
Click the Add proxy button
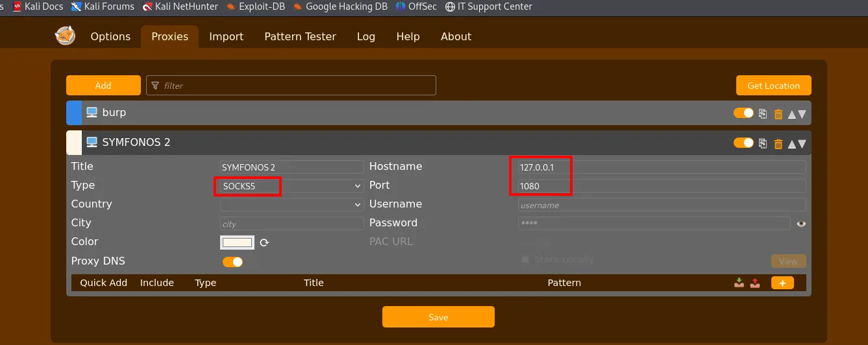point(103,86)
